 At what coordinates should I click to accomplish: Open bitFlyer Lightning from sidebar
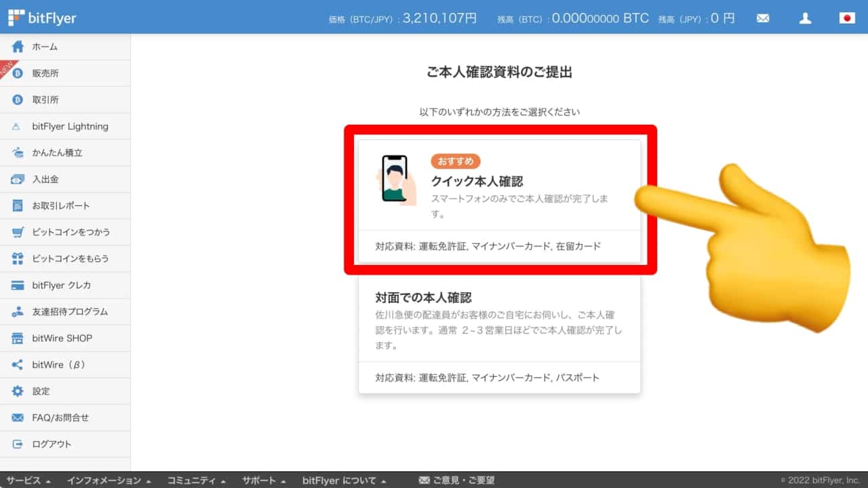tap(70, 127)
